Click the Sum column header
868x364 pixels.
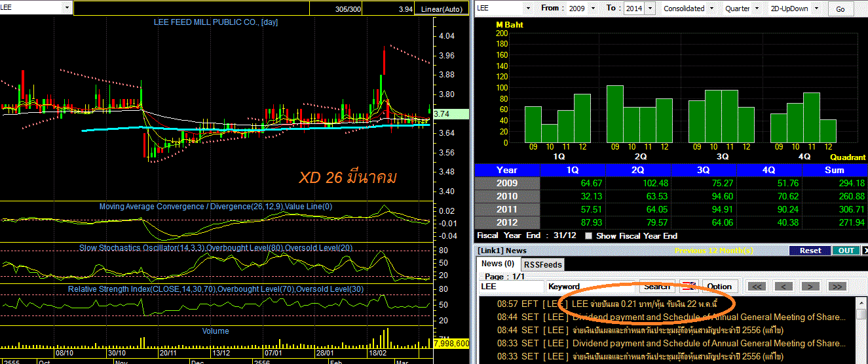click(x=835, y=170)
